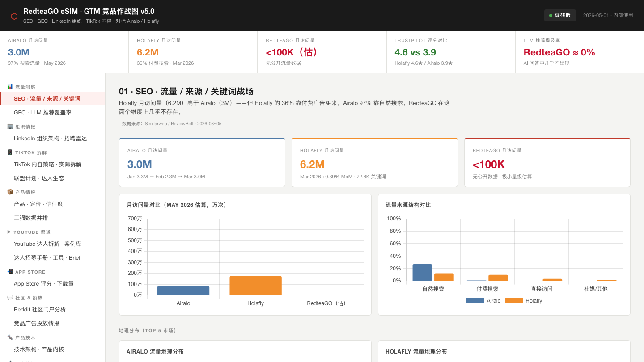Open GEO · LLM 推荐覆盖率 sidebar item
644x362 pixels.
53,113
